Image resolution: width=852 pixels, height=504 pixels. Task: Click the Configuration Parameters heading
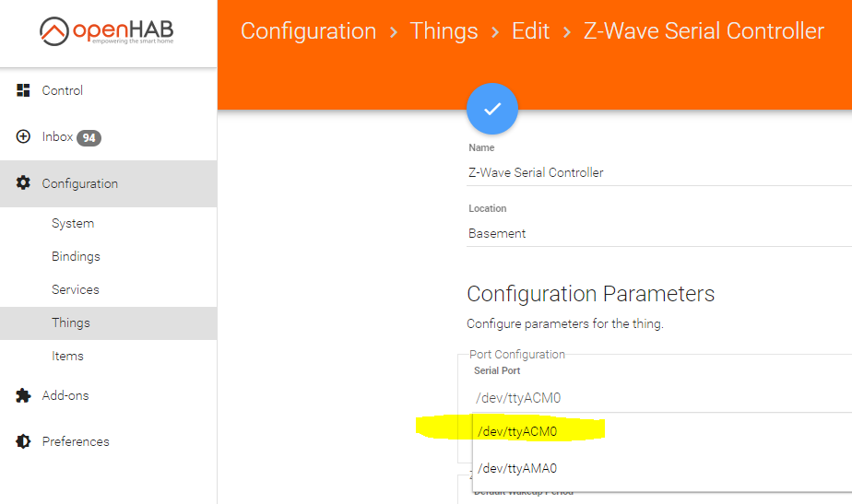coord(591,294)
